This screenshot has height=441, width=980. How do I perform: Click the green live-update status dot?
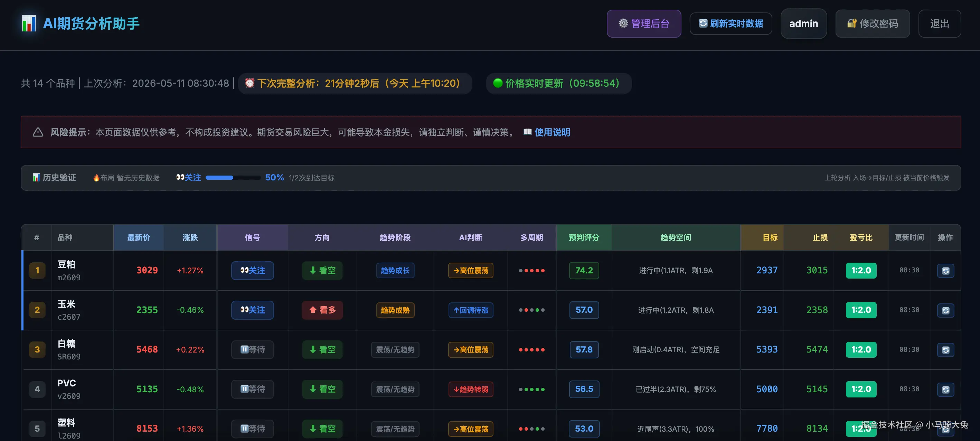pyautogui.click(x=498, y=83)
